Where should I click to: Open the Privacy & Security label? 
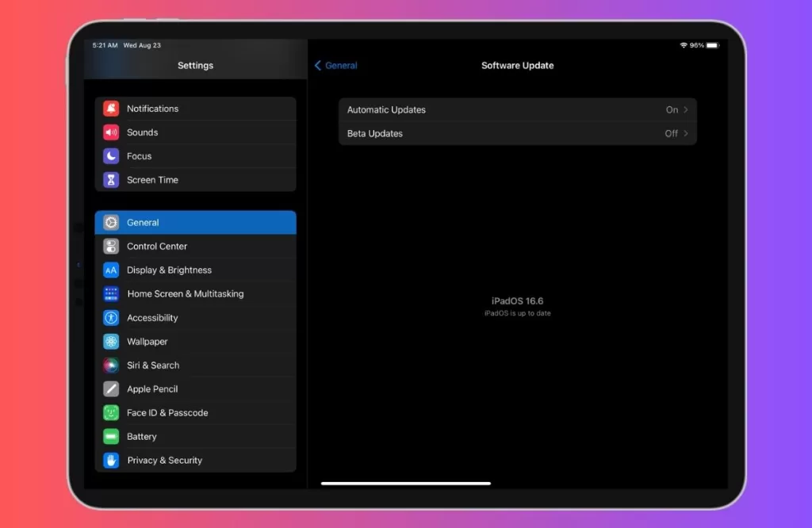(165, 461)
